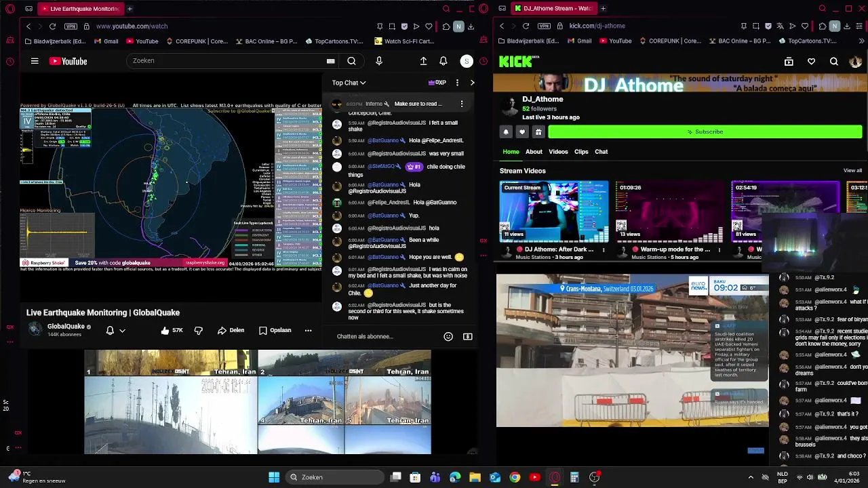
Task: Reload the Kick page
Action: coord(526,26)
